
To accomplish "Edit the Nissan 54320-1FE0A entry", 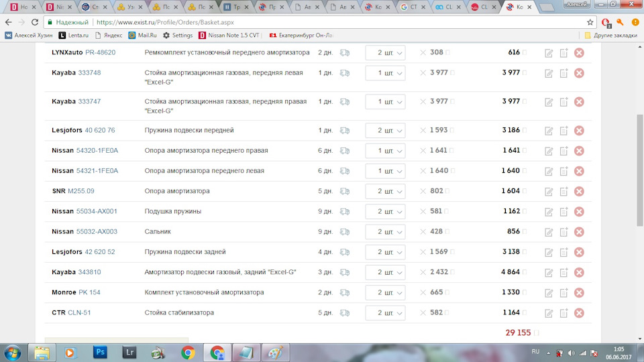I will click(549, 151).
